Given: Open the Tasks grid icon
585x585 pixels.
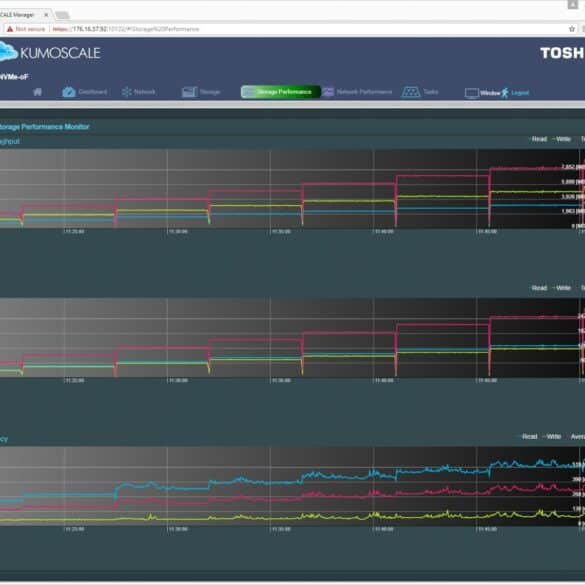Looking at the screenshot, I should click(411, 92).
